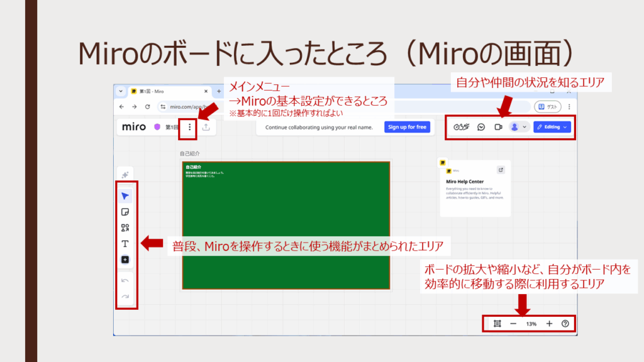Screen dimensions: 644x362
Task: Open Miro Help Center external link icon
Action: [501, 170]
